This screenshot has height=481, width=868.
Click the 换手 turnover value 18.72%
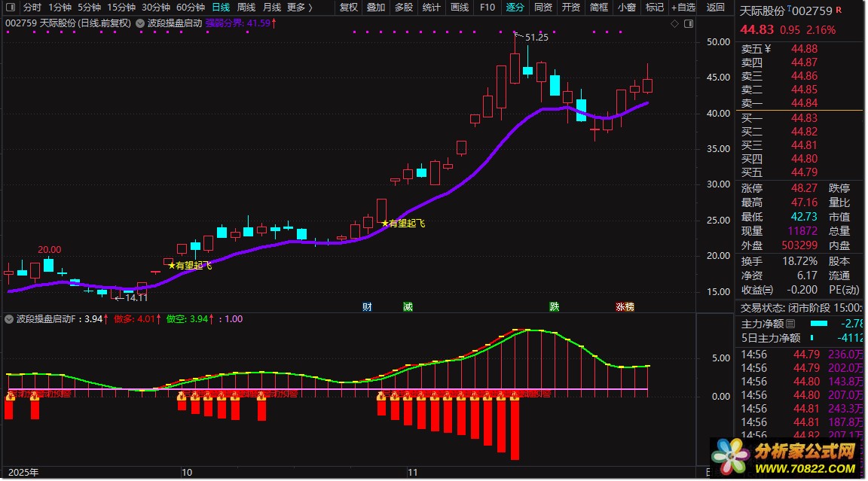click(x=799, y=261)
